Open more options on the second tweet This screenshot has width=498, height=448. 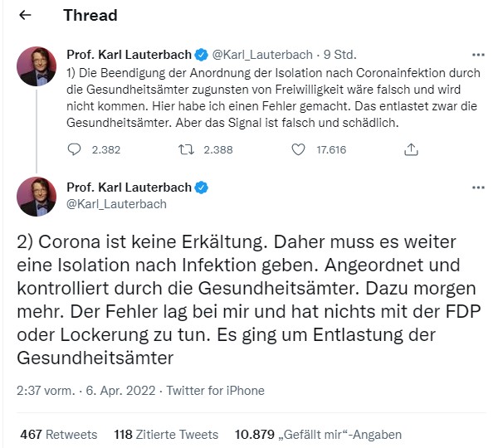(477, 187)
